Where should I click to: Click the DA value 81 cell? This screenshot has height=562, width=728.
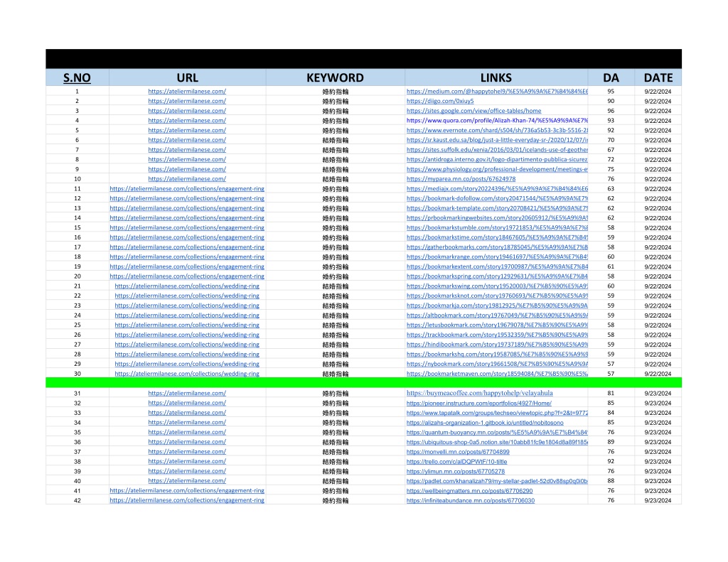point(611,393)
